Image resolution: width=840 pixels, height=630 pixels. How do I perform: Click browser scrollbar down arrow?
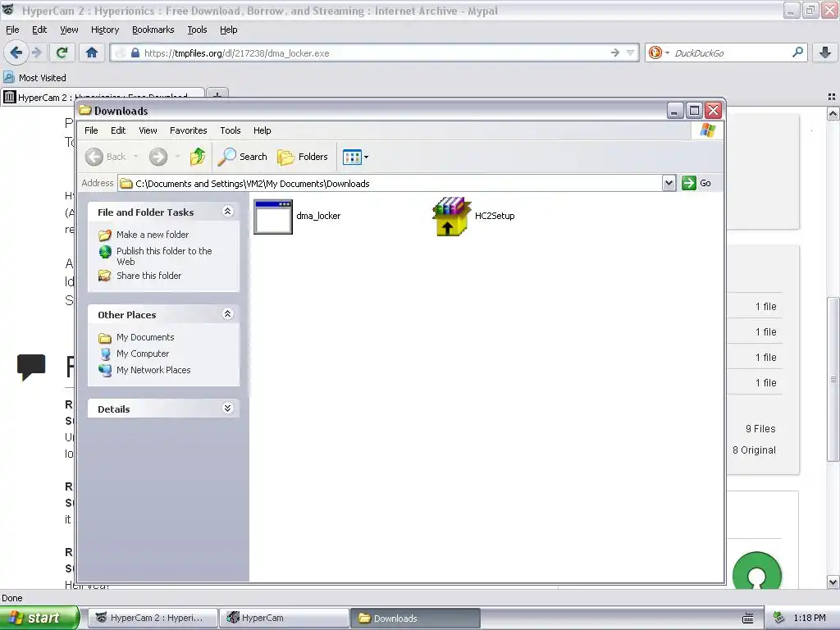833,582
